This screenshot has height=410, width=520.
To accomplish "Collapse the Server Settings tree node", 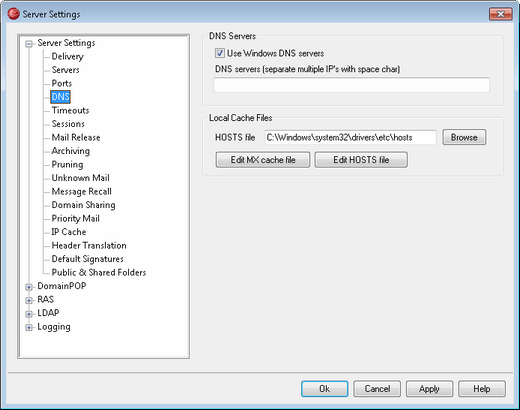I will (29, 44).
